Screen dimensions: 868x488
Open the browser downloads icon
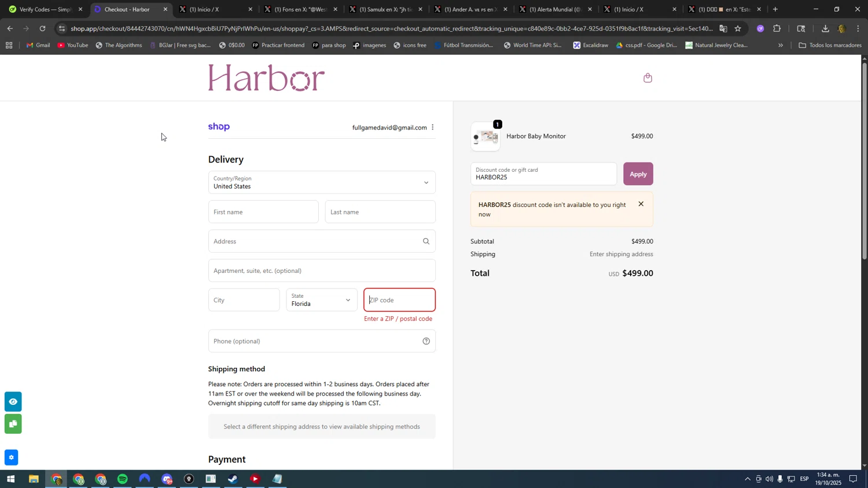point(825,28)
